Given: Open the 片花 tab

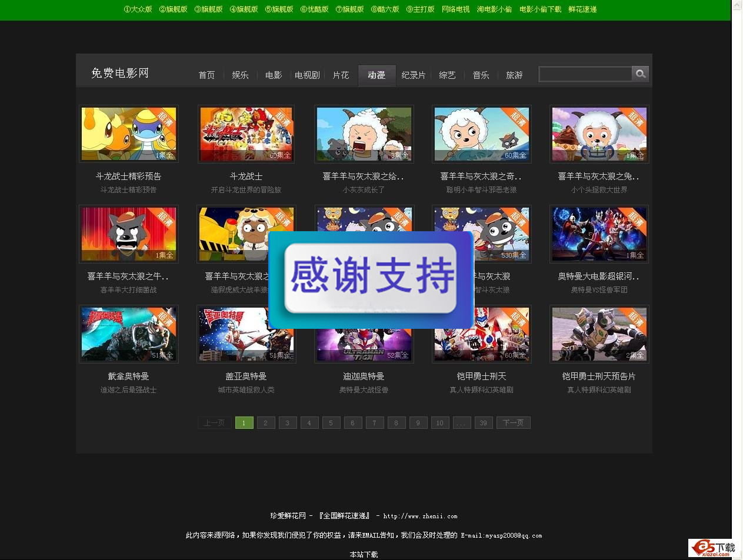Looking at the screenshot, I should (x=341, y=75).
